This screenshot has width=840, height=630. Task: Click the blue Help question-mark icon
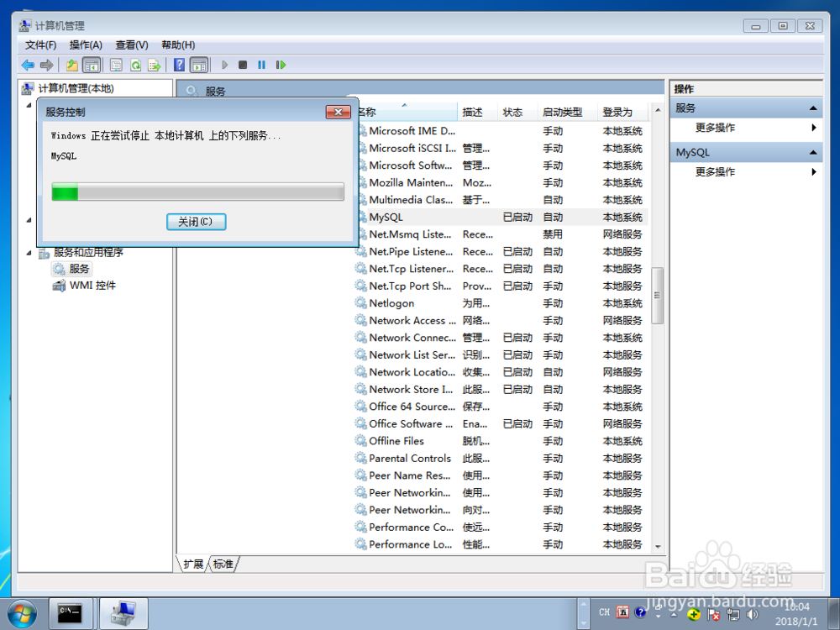180,65
